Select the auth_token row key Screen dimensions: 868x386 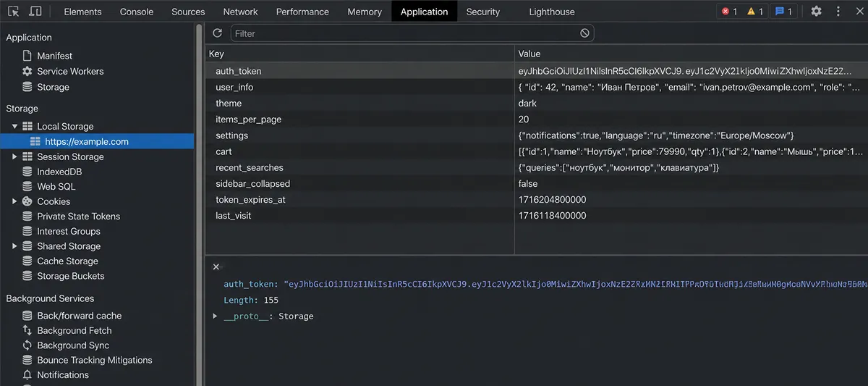click(239, 71)
